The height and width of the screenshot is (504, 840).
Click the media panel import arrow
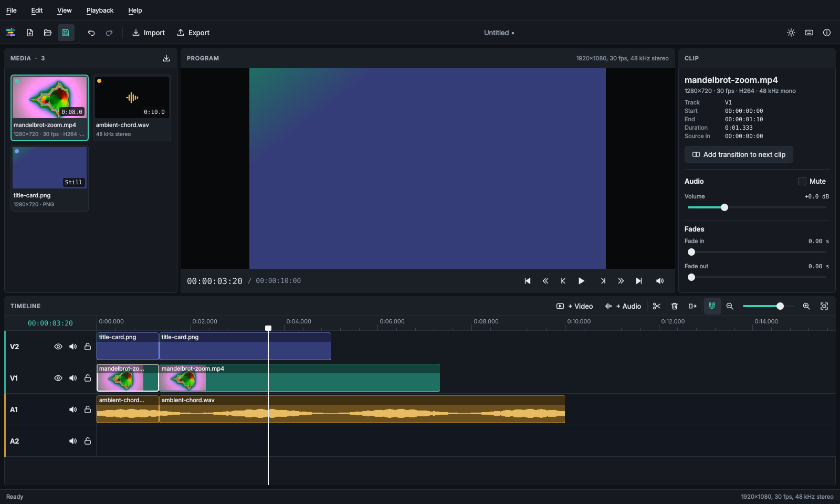click(166, 58)
